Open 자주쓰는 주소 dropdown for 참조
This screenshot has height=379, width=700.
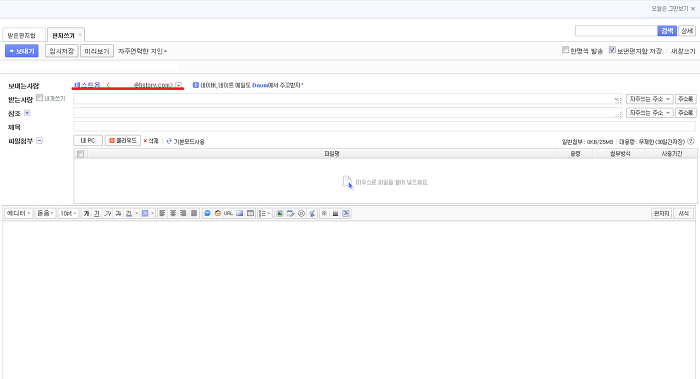coord(650,113)
